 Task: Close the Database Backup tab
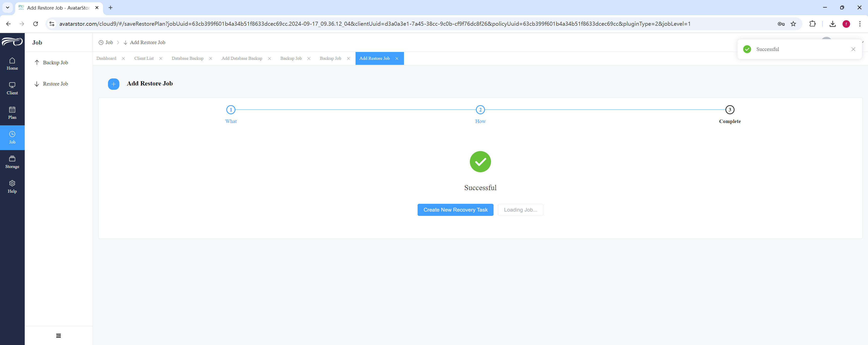click(211, 59)
